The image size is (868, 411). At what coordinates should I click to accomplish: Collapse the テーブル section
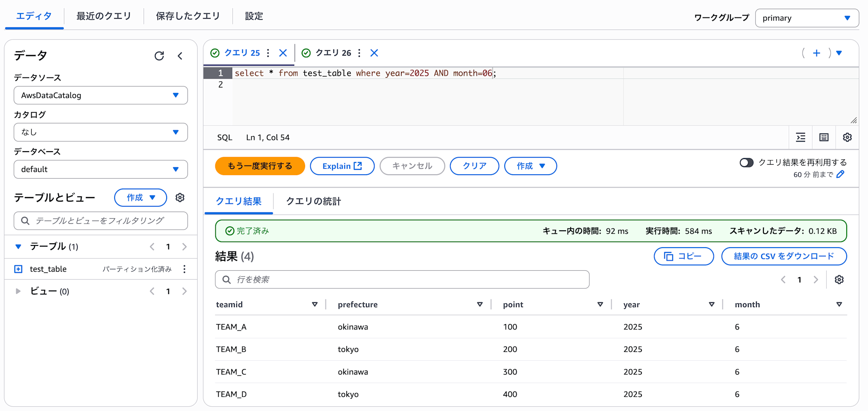(18, 246)
